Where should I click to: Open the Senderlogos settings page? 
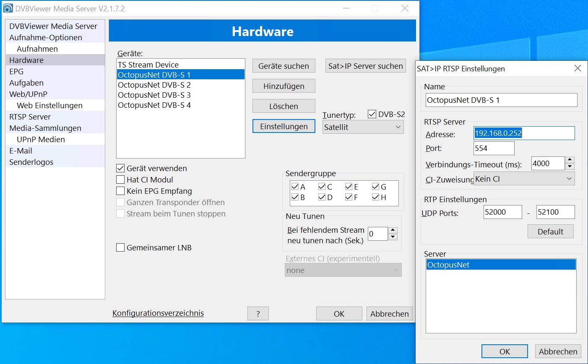(55, 162)
